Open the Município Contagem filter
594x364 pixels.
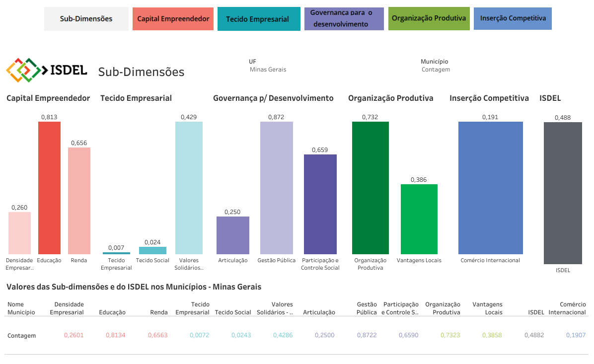coord(436,70)
